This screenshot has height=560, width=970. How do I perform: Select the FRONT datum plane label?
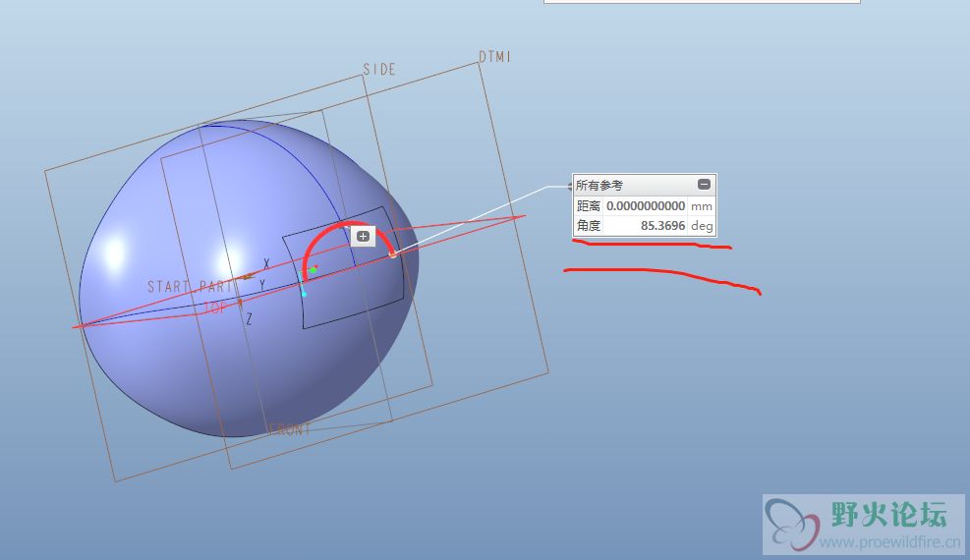(x=290, y=430)
